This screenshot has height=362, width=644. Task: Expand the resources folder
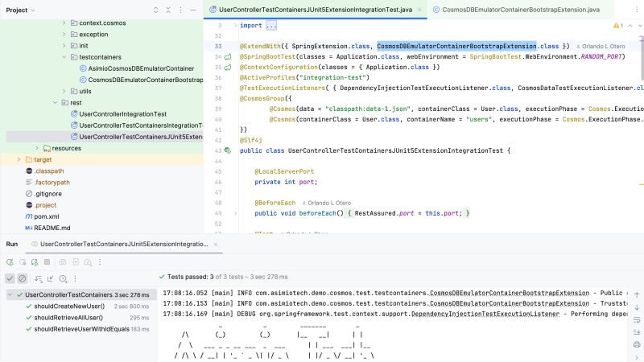click(x=37, y=148)
